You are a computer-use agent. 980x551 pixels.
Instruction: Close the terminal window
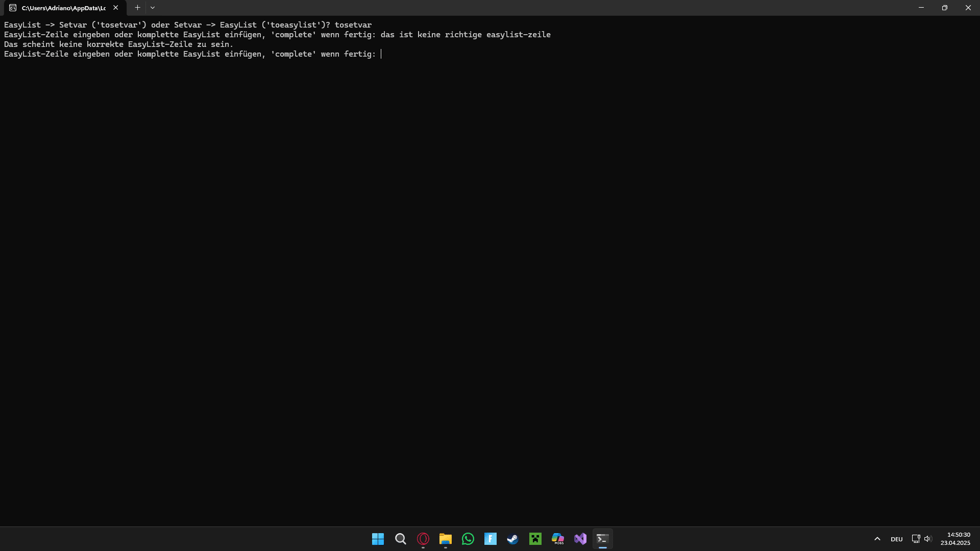pos(968,8)
